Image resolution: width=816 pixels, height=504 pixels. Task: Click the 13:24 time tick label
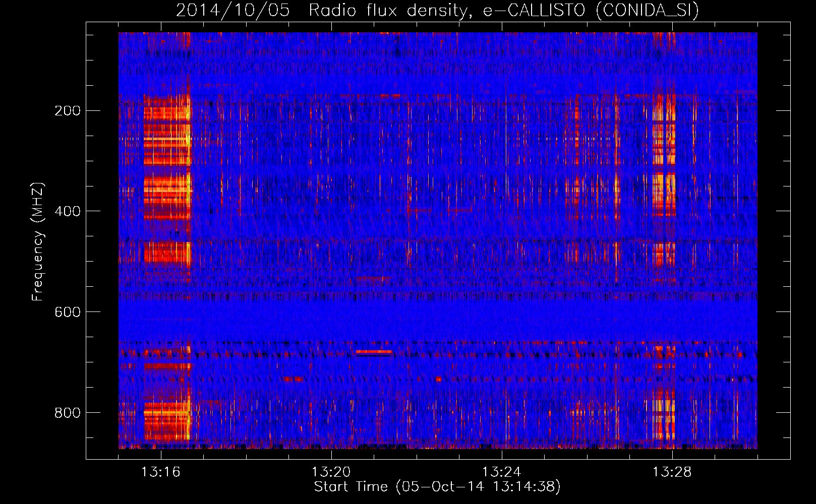[501, 472]
